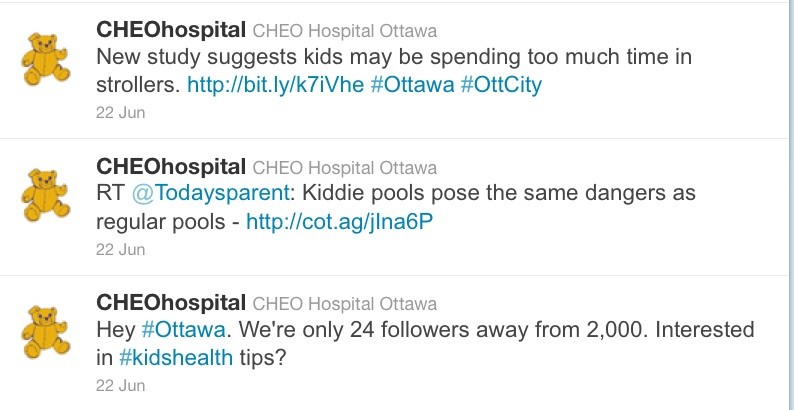Screen dimensions: 794x410
Task: Open CHEOhospital username on the strollers tweet
Action: click(x=171, y=28)
